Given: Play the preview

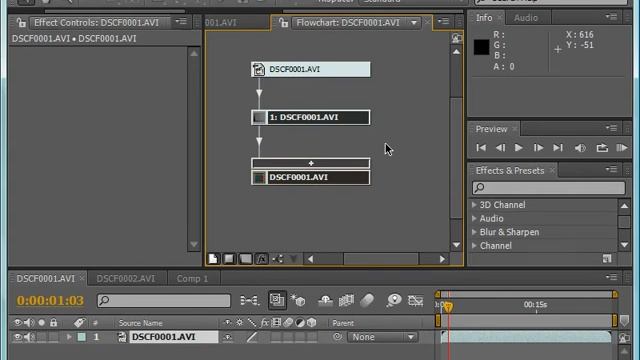Looking at the screenshot, I should click(x=519, y=148).
